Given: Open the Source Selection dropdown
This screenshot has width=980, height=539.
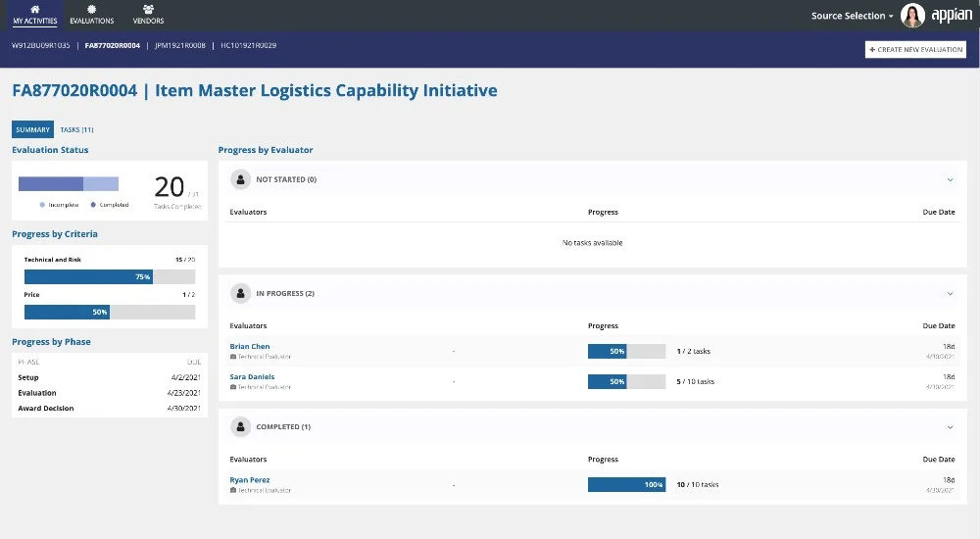Looking at the screenshot, I should click(852, 16).
